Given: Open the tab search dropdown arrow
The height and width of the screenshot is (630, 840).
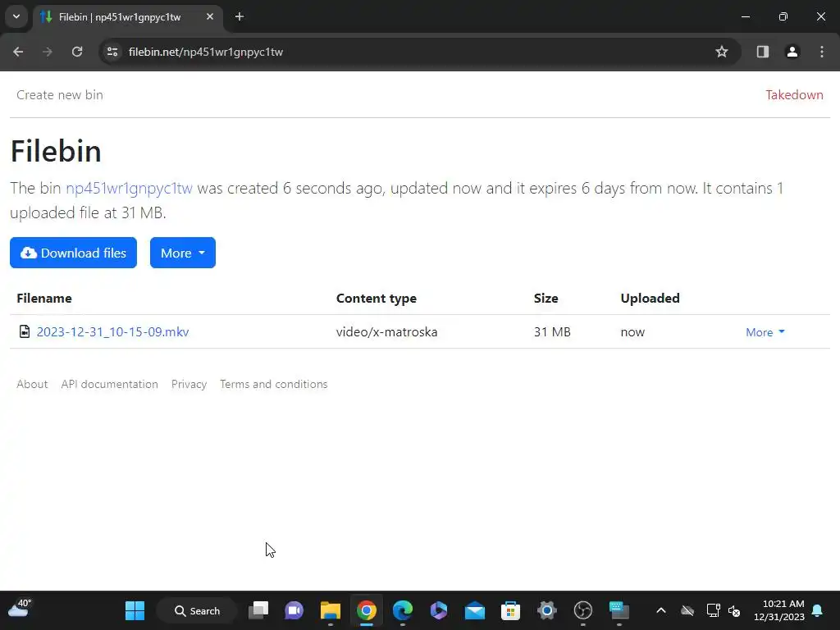Looking at the screenshot, I should coord(16,16).
